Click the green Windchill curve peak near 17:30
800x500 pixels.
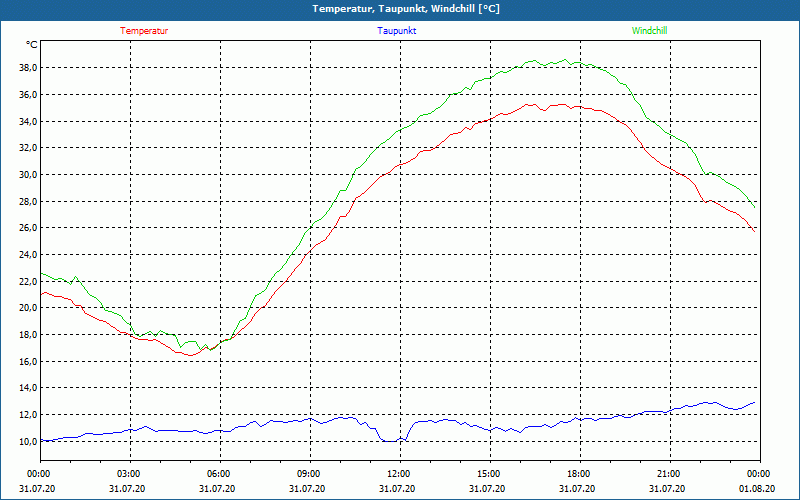click(x=565, y=60)
